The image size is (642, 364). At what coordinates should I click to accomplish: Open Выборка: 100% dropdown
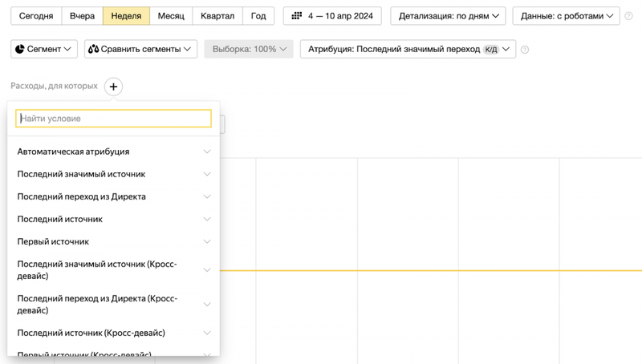(249, 49)
